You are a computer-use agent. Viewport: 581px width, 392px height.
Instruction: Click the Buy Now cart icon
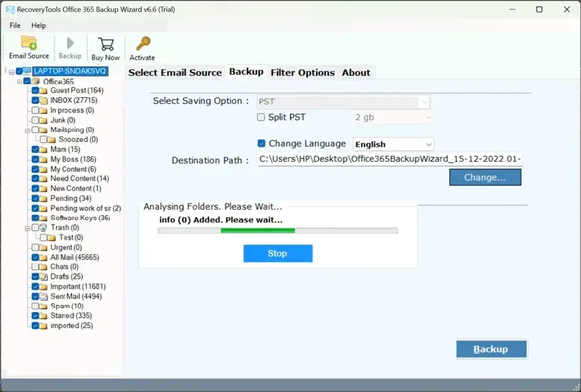105,44
